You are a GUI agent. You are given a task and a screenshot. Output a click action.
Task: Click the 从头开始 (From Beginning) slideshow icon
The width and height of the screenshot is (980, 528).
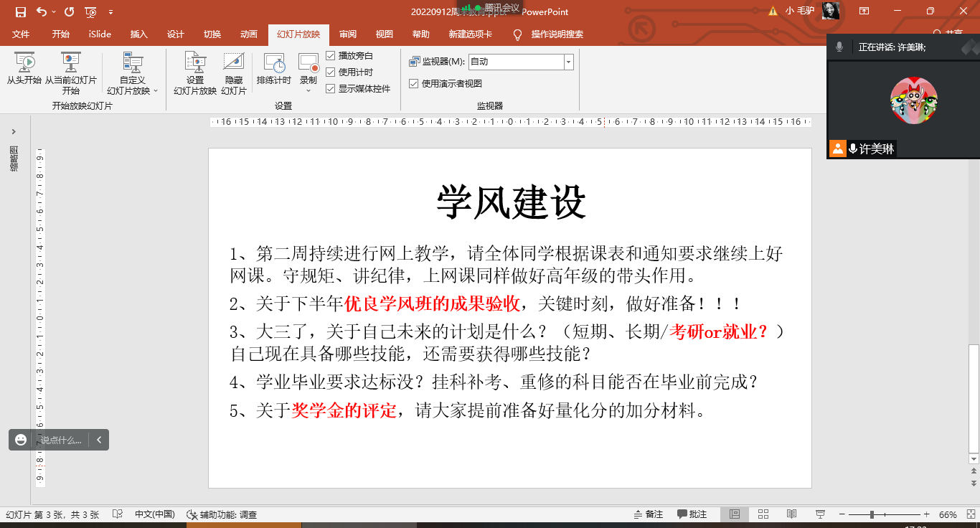click(24, 62)
